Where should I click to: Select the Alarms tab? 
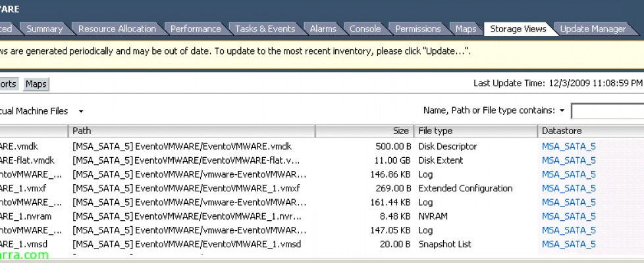pos(323,29)
